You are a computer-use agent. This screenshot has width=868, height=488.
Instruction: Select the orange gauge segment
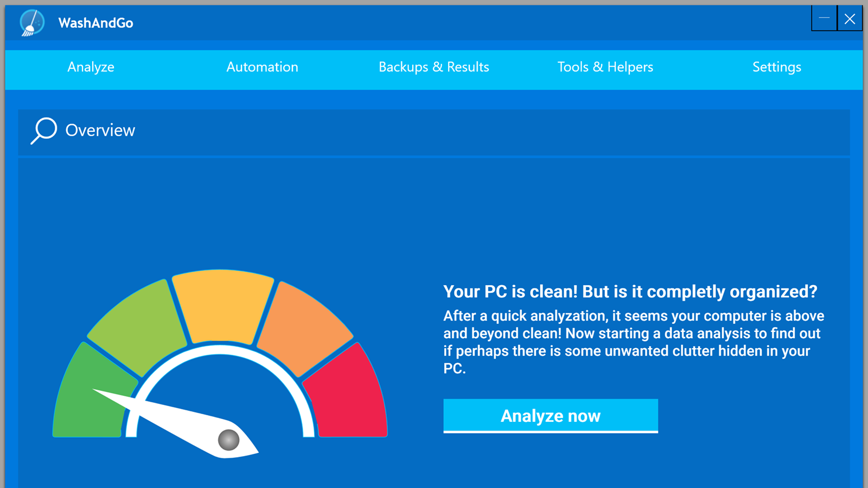[307, 323]
